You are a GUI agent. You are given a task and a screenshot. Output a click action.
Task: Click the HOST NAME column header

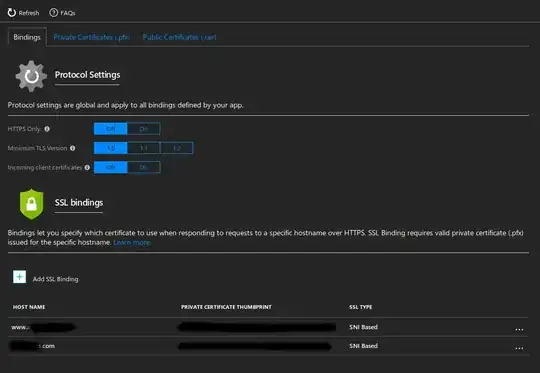[29, 307]
